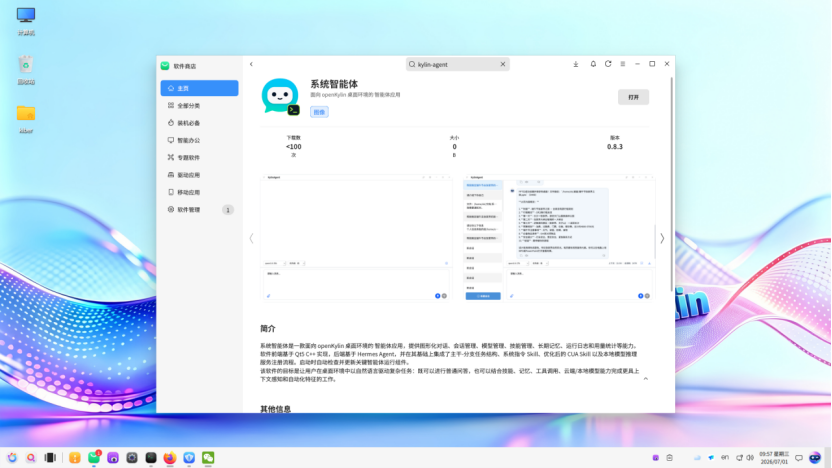The height and width of the screenshot is (468, 832).
Task: Open 驱动应用 in the sidebar
Action: pyautogui.click(x=200, y=175)
